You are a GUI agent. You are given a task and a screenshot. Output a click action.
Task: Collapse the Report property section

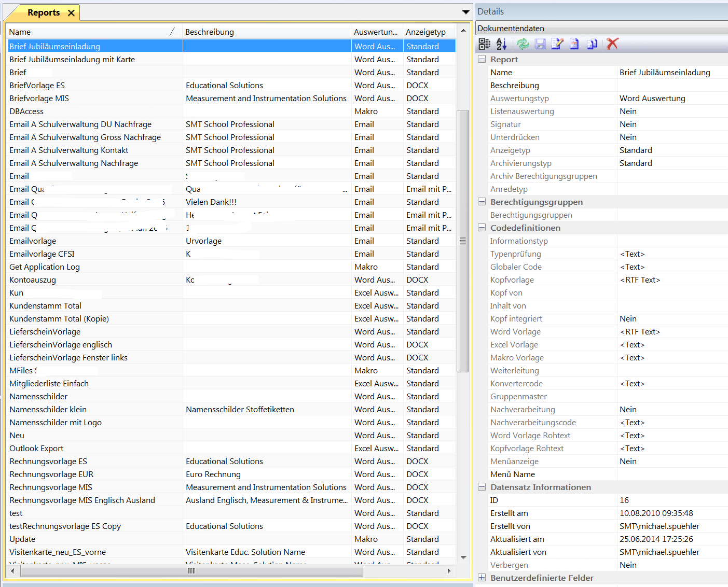coord(482,60)
